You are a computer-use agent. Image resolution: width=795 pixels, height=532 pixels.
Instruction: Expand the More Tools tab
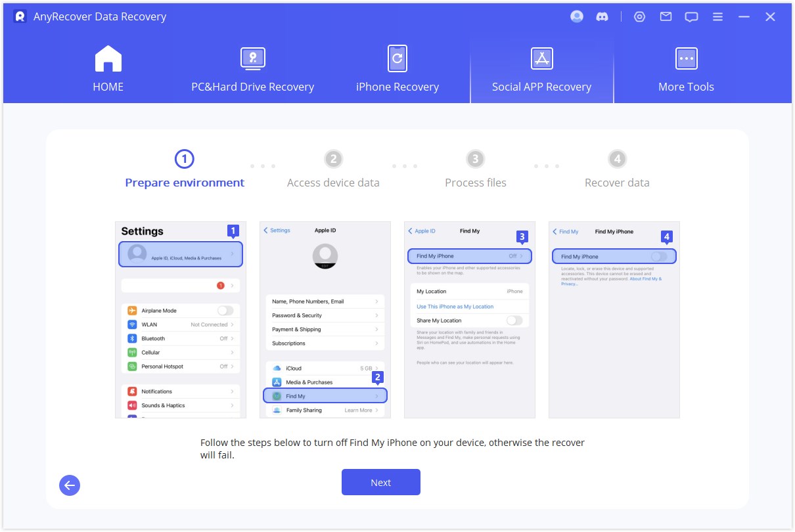click(686, 70)
